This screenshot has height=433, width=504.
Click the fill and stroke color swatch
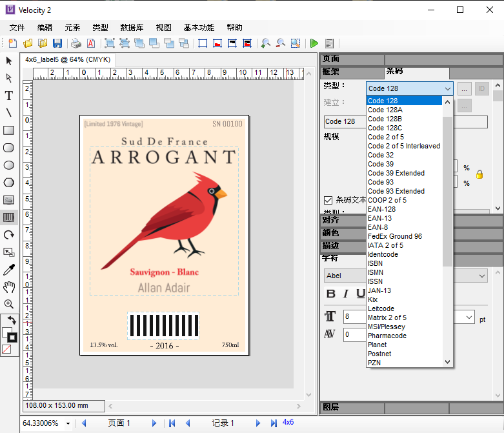(x=9, y=334)
